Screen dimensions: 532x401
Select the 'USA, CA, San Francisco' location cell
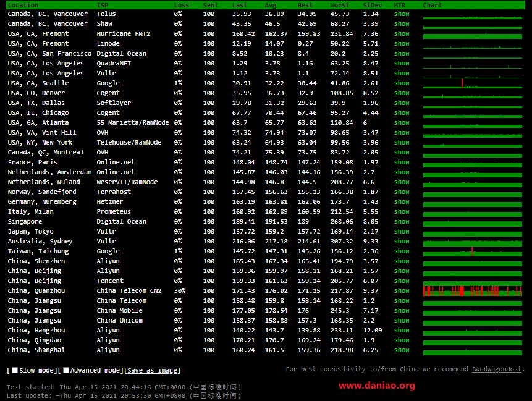pos(49,53)
